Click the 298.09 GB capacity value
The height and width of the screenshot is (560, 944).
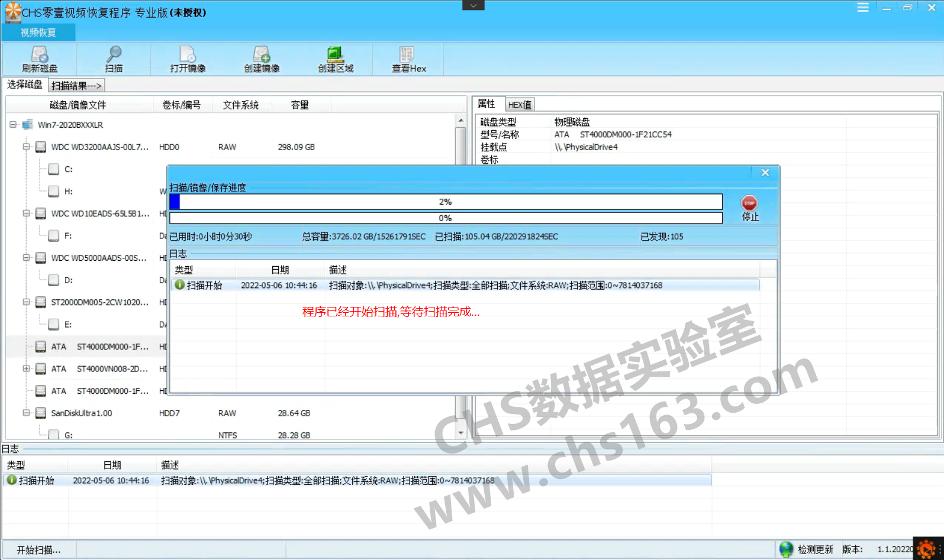(x=297, y=147)
